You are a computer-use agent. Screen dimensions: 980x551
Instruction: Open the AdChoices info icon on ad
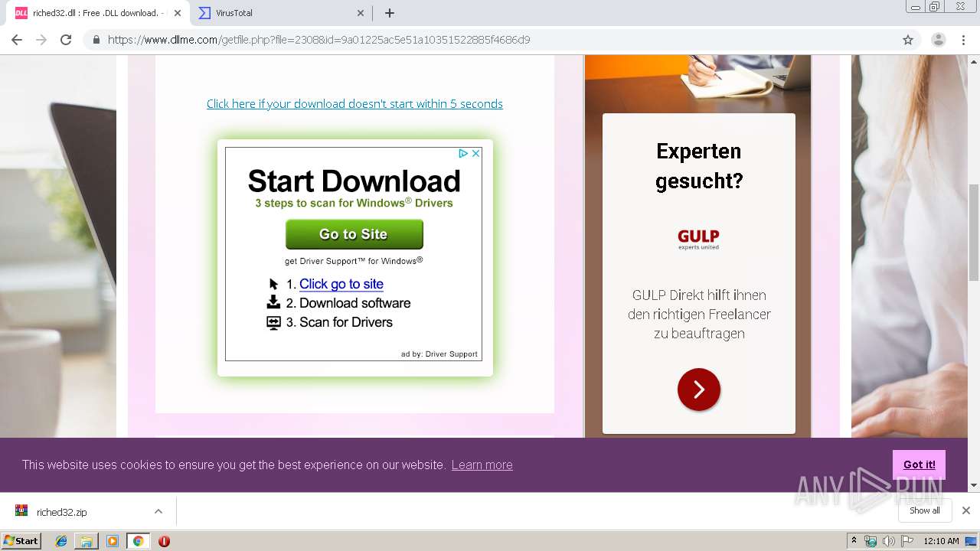point(463,153)
